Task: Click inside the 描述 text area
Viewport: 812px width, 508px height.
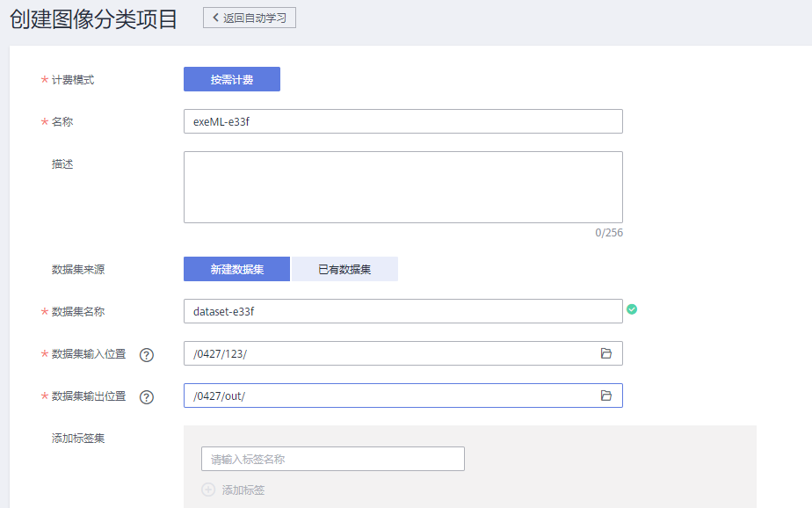Action: [x=402, y=186]
